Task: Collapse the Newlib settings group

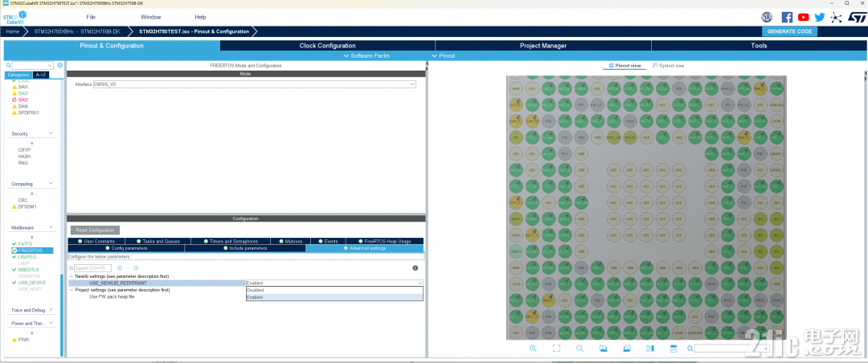Action: (x=71, y=275)
